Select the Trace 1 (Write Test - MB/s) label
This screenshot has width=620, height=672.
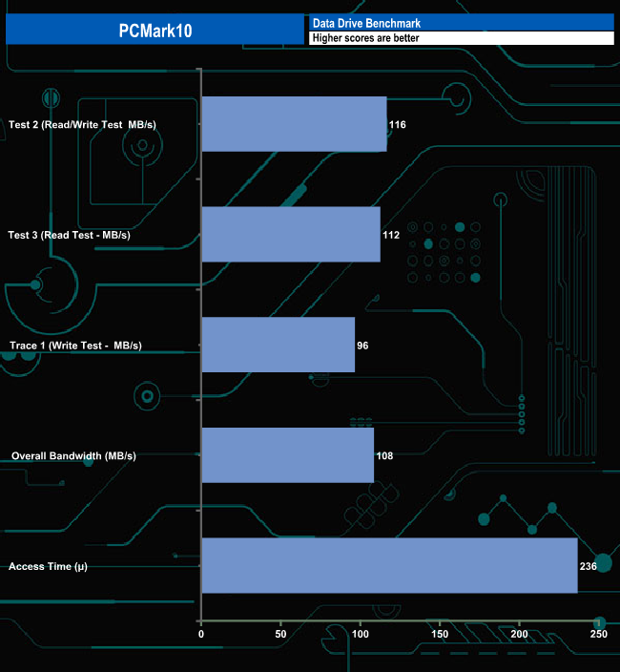click(x=75, y=346)
